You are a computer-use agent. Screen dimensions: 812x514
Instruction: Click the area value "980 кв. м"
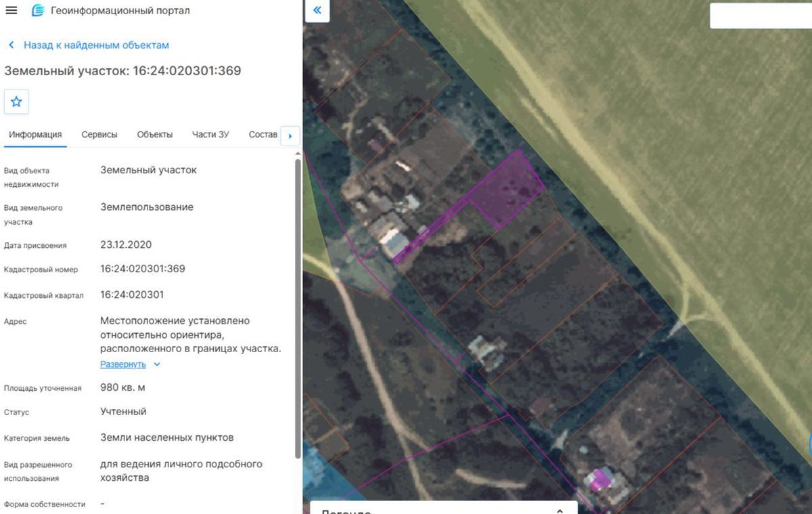(x=122, y=387)
